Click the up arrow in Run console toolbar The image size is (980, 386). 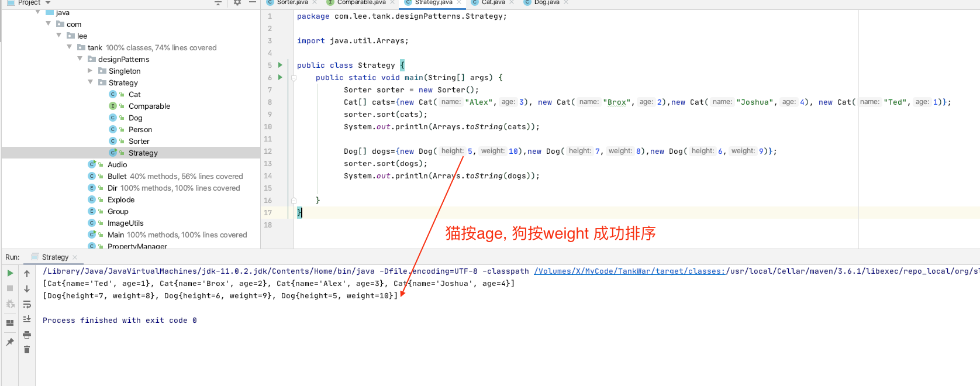27,273
